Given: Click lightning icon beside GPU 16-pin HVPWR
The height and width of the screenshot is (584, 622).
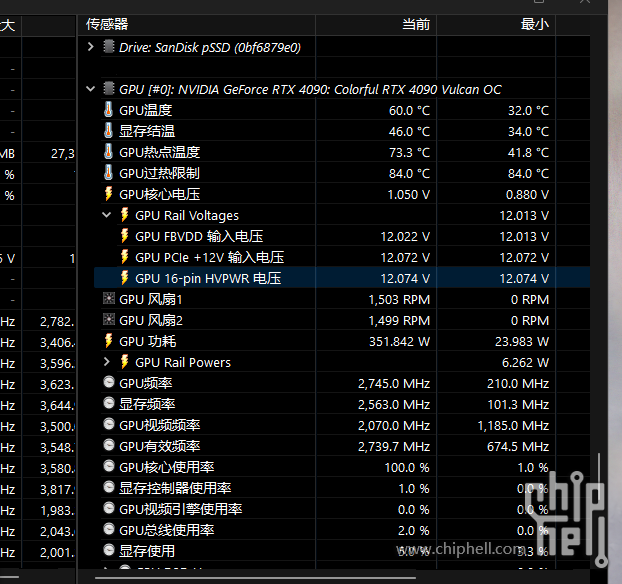Looking at the screenshot, I should (124, 278).
